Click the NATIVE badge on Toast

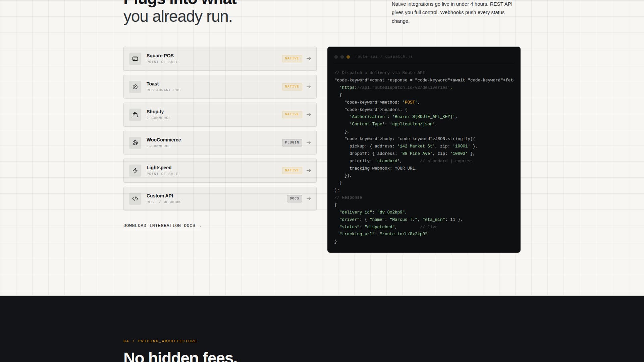(292, 86)
